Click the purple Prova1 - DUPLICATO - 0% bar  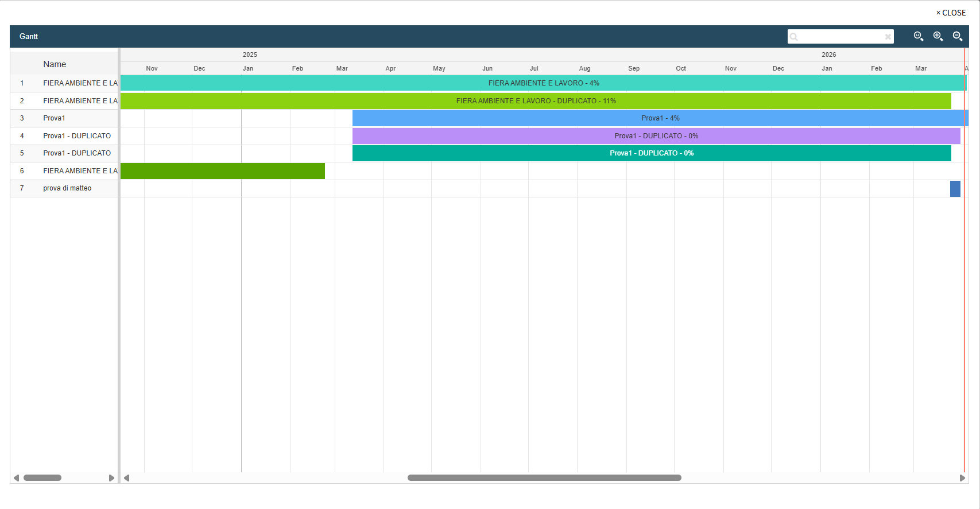[656, 136]
